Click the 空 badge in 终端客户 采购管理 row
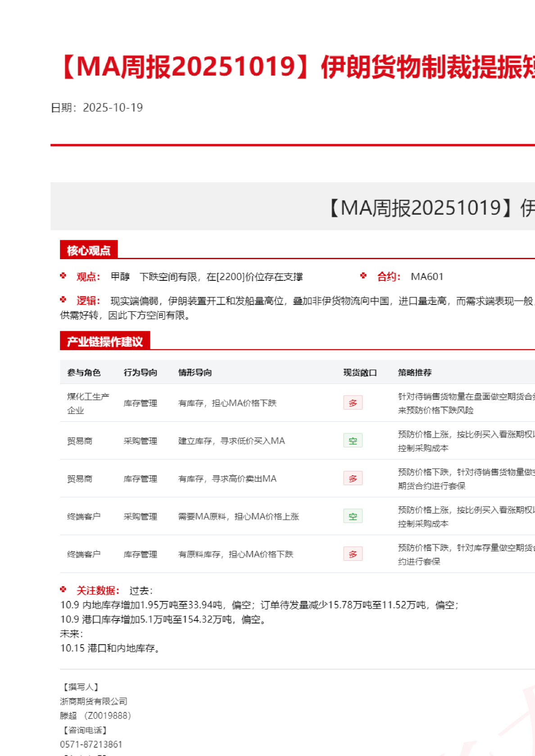Viewport: 535px width, 756px height. (353, 516)
